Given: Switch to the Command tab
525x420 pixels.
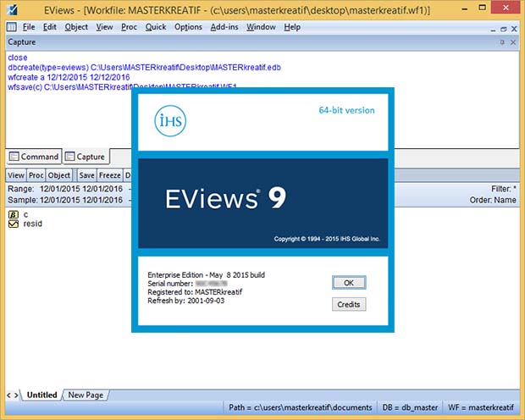Looking at the screenshot, I should pyautogui.click(x=34, y=157).
